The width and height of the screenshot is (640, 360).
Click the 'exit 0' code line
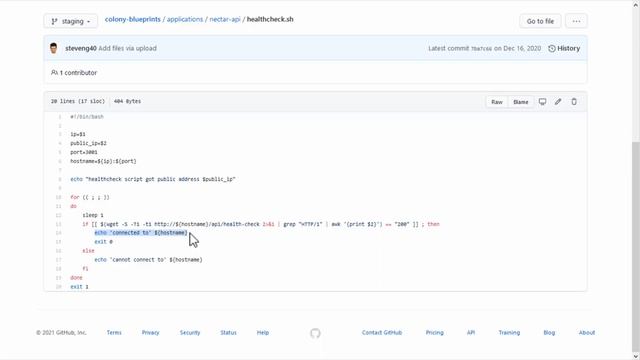coord(103,242)
